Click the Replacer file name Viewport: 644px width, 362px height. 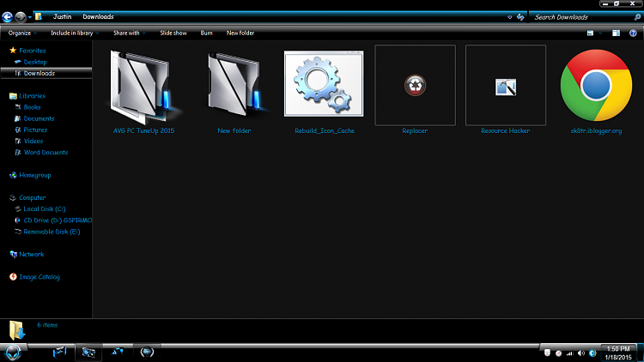[415, 130]
